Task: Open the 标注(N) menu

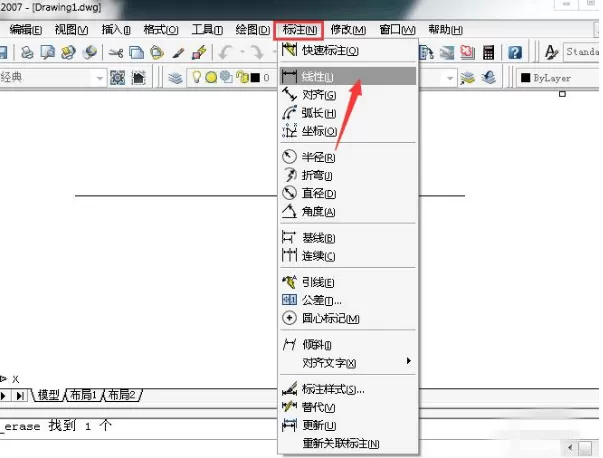Action: 299,30
